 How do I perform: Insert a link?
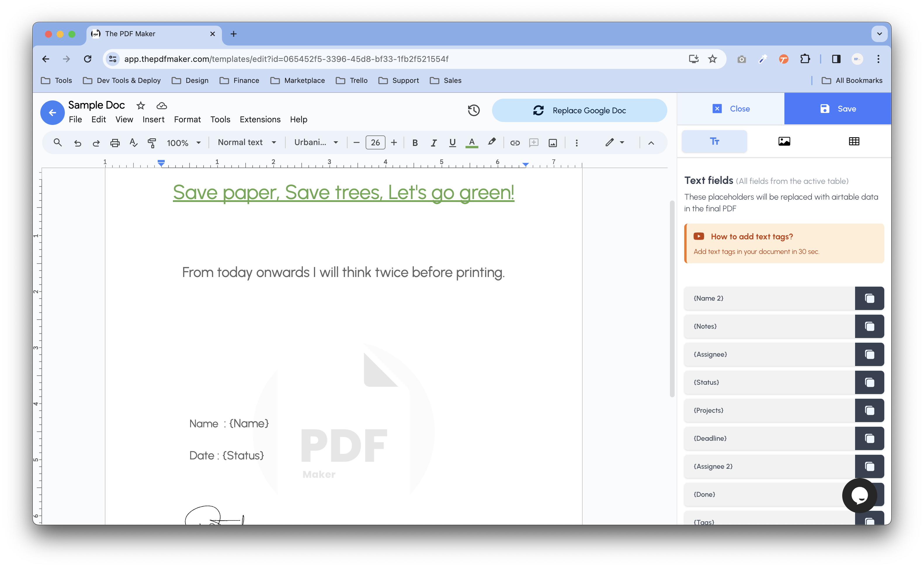[515, 142]
